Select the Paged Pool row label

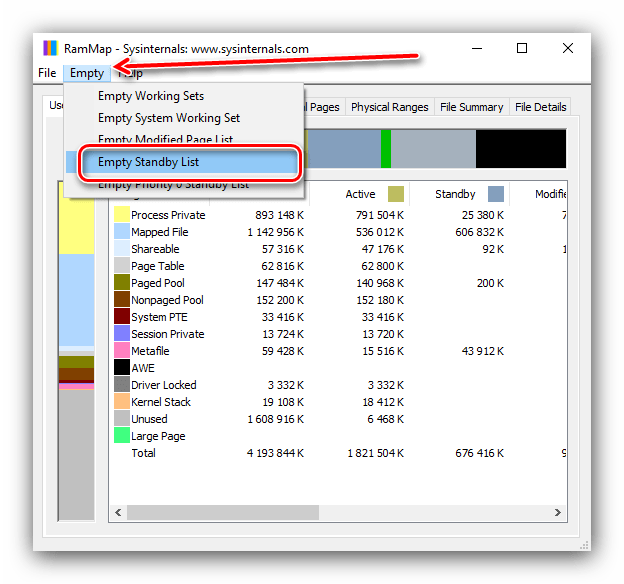coord(158,283)
